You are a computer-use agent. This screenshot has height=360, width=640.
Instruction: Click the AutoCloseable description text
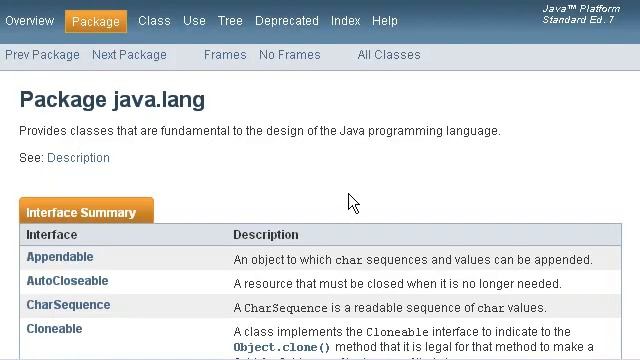coord(398,284)
